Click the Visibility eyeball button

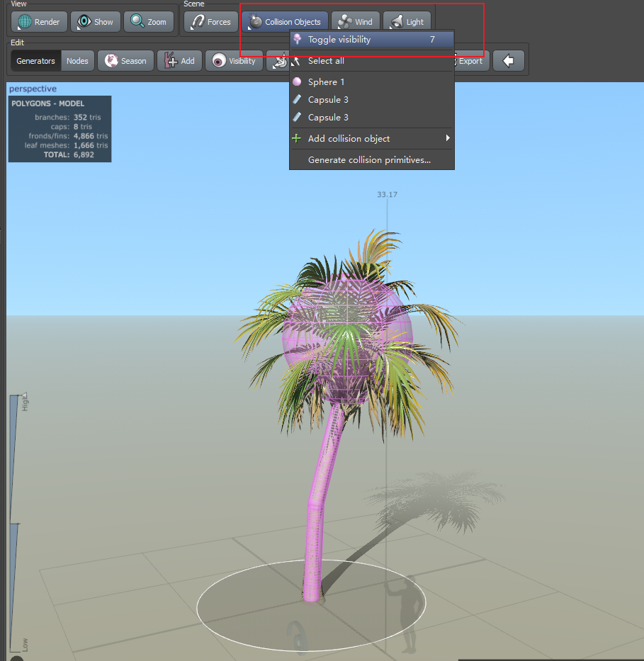[235, 61]
